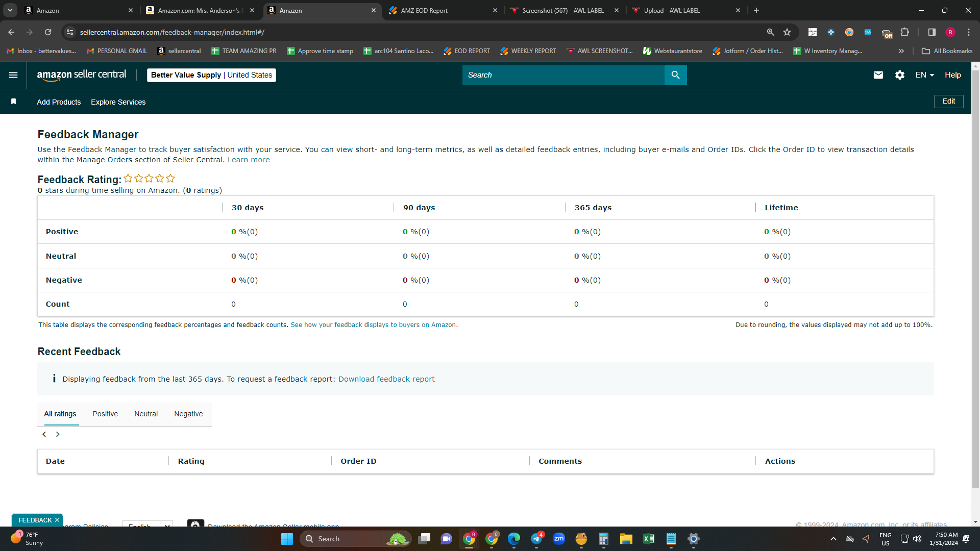Click the amazon seller central logo
The height and width of the screenshot is (551, 980).
(x=82, y=75)
